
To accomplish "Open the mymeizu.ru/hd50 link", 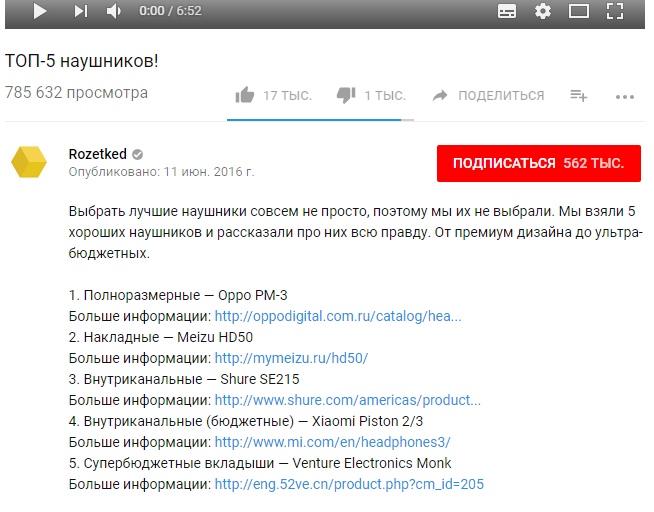I will (291, 358).
